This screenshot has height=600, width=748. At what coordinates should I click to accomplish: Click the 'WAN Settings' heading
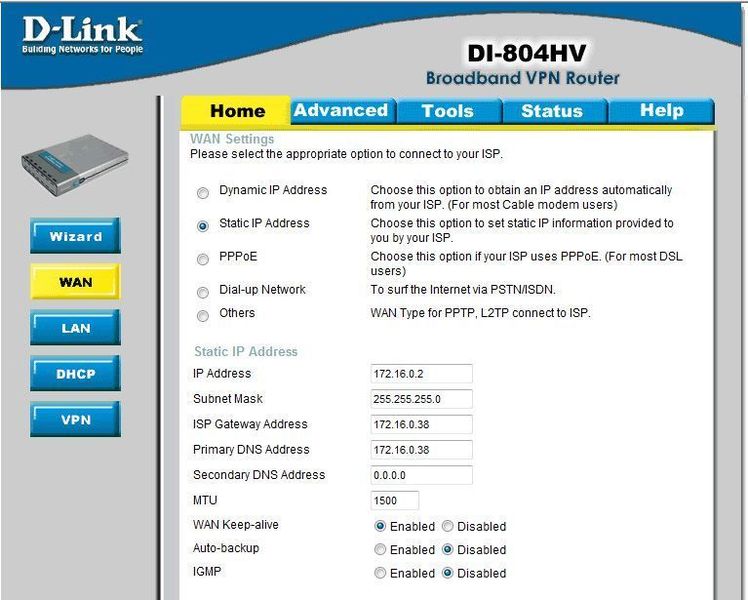pos(232,139)
